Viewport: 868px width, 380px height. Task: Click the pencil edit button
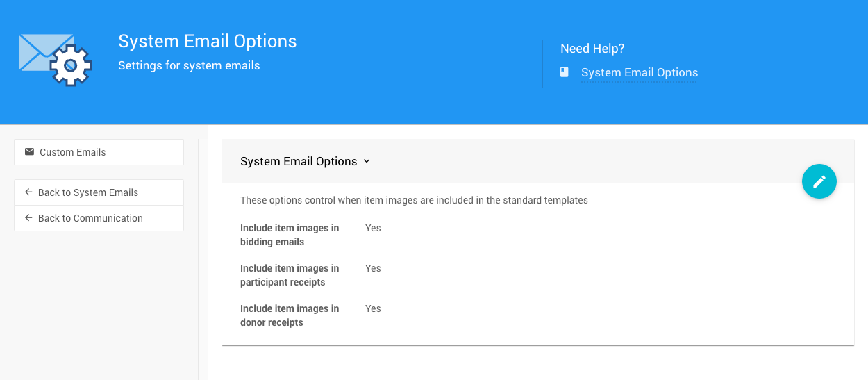[819, 181]
